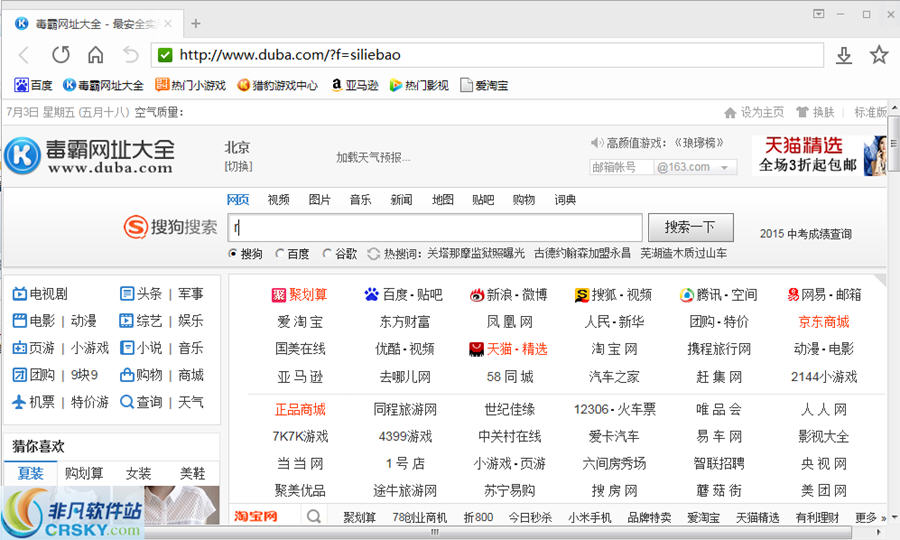
Task: Open the 爱淘宝 bookmark
Action: pyautogui.click(x=484, y=86)
